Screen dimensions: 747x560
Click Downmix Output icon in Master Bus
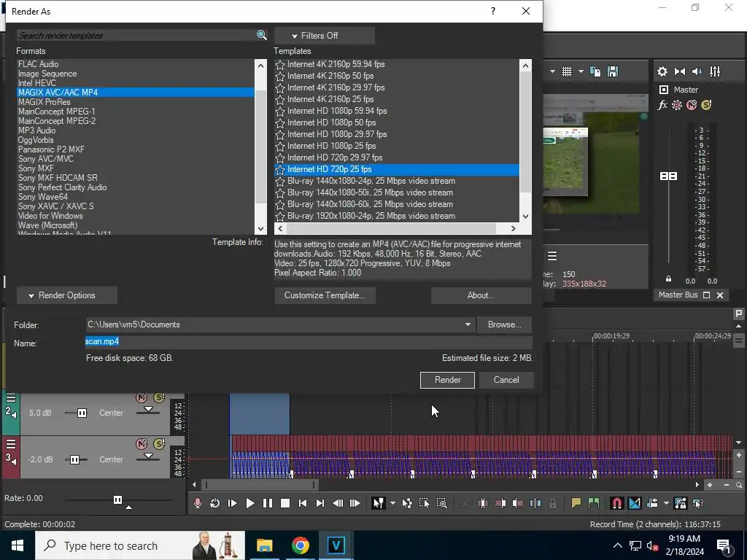pyautogui.click(x=680, y=71)
